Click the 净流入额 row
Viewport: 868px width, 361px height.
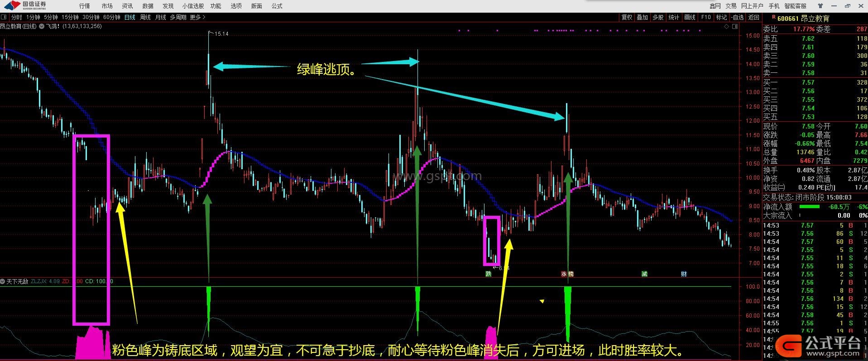coord(815,207)
